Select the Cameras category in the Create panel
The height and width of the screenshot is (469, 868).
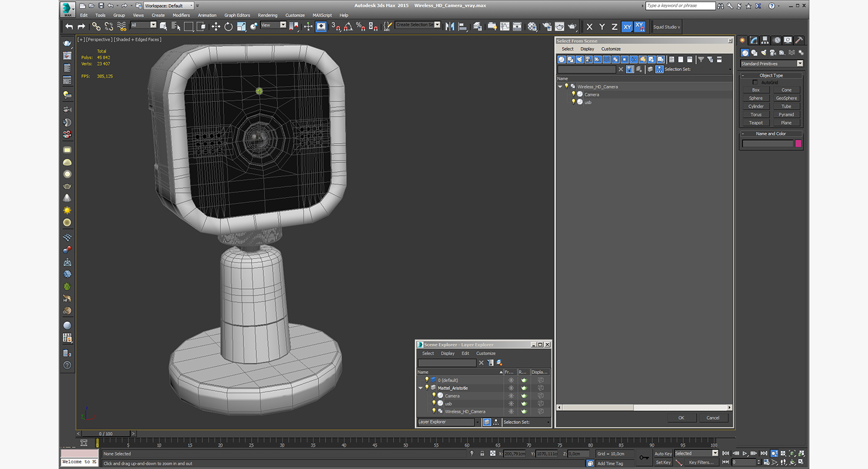point(774,53)
